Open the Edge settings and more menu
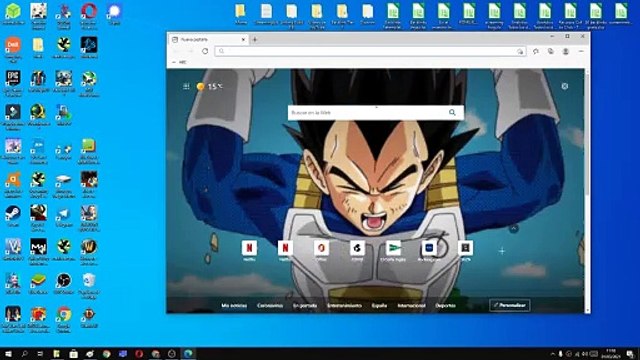 [581, 51]
